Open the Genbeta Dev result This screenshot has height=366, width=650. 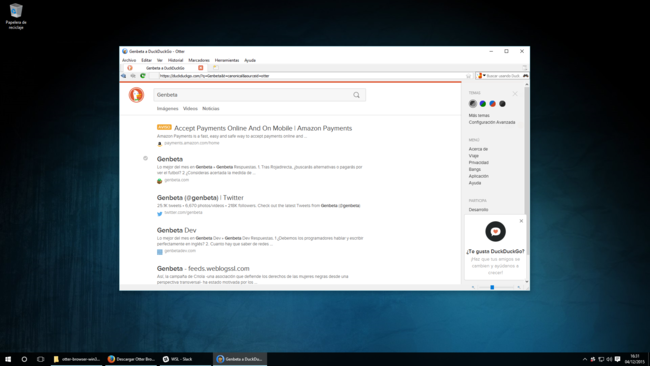pos(177,230)
